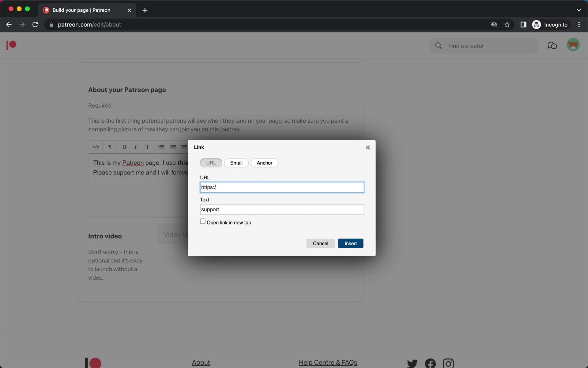Switch to the Anchor link tab

[x=264, y=163]
